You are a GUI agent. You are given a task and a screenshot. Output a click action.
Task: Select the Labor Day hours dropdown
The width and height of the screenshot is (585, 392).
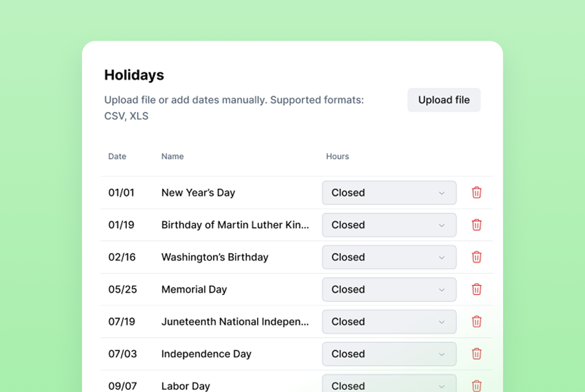pyautogui.click(x=389, y=385)
